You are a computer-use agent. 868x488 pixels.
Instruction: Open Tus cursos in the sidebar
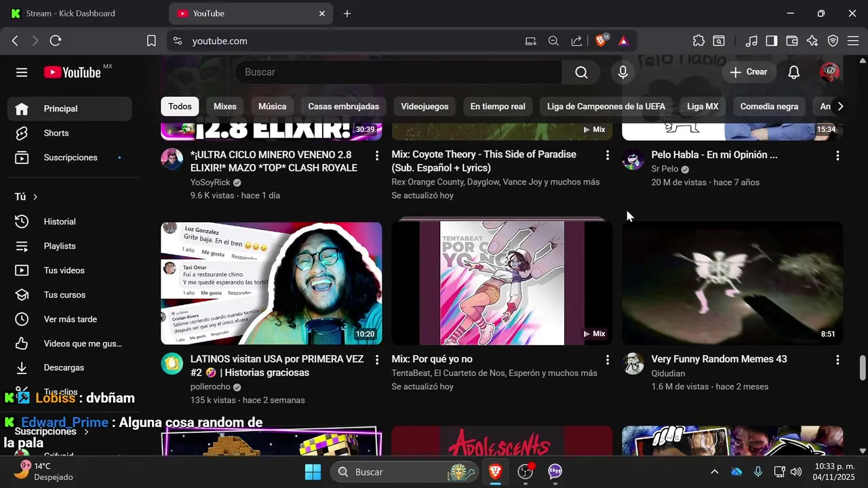point(70,295)
